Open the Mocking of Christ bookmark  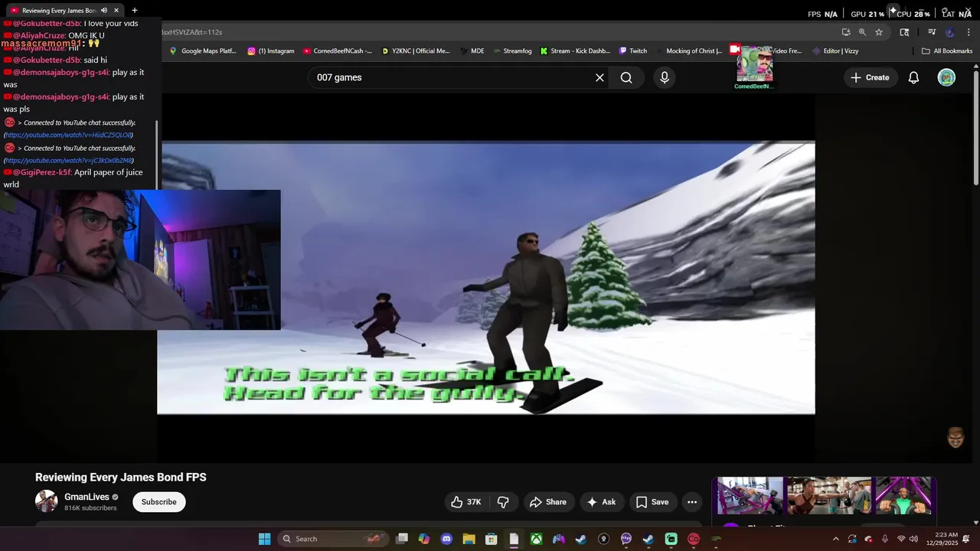[x=688, y=51]
